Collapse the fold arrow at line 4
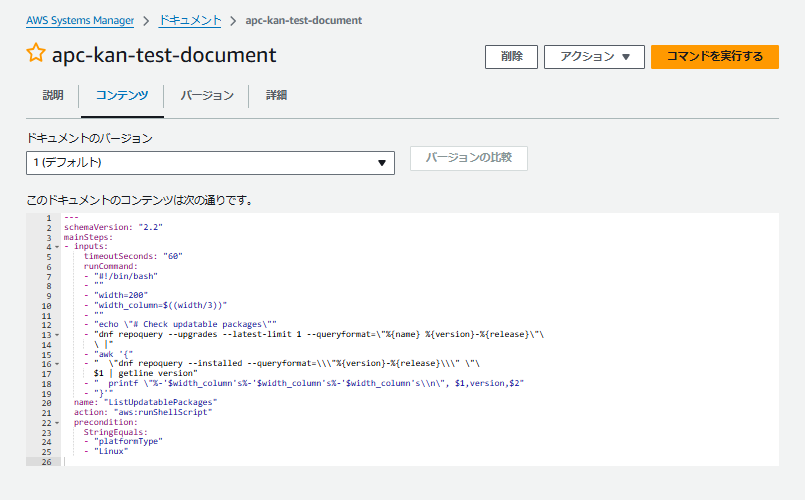Image resolution: width=805 pixels, height=500 pixels. coord(57,247)
